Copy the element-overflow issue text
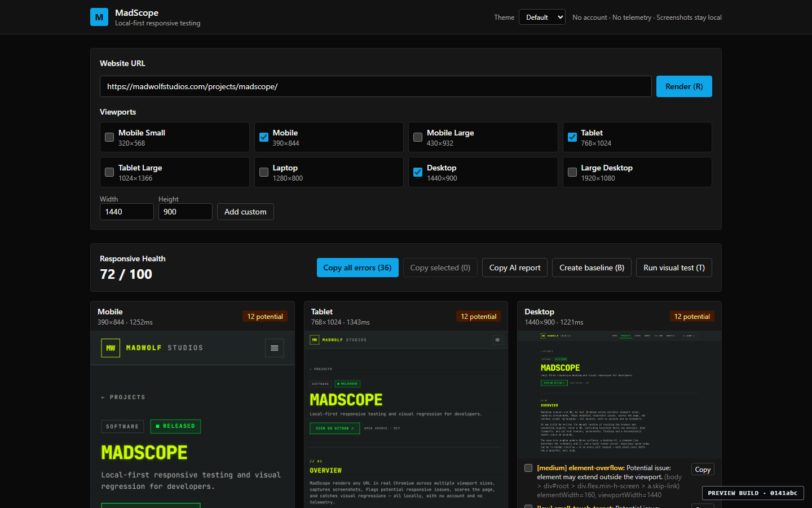 (703, 470)
